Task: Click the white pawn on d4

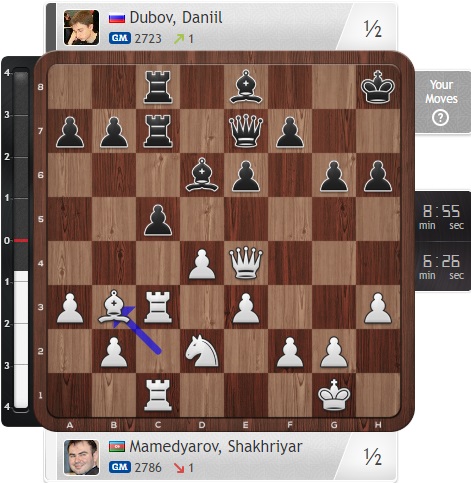Action: pos(202,264)
